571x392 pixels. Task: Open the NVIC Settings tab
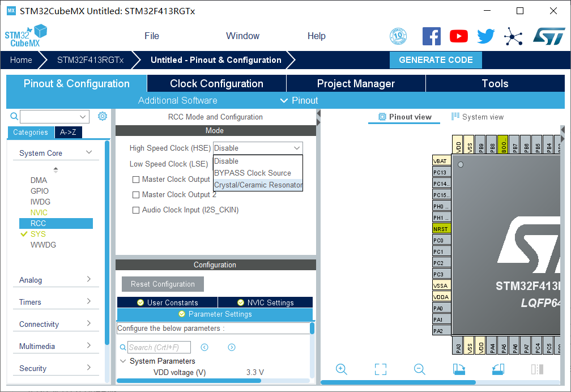pyautogui.click(x=266, y=302)
